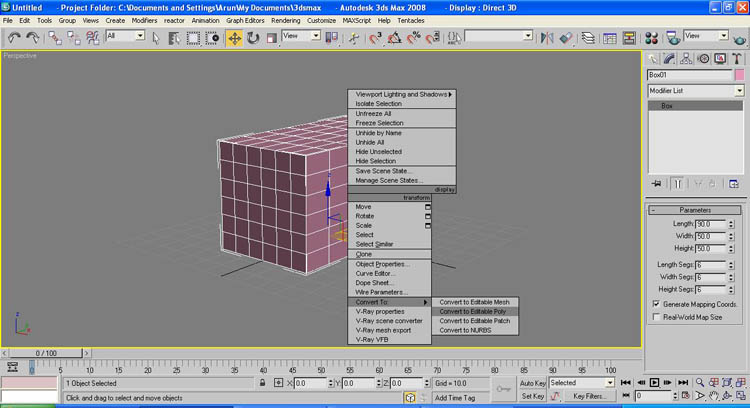Click the Mirror tool icon
The width and height of the screenshot is (750, 408).
547,38
